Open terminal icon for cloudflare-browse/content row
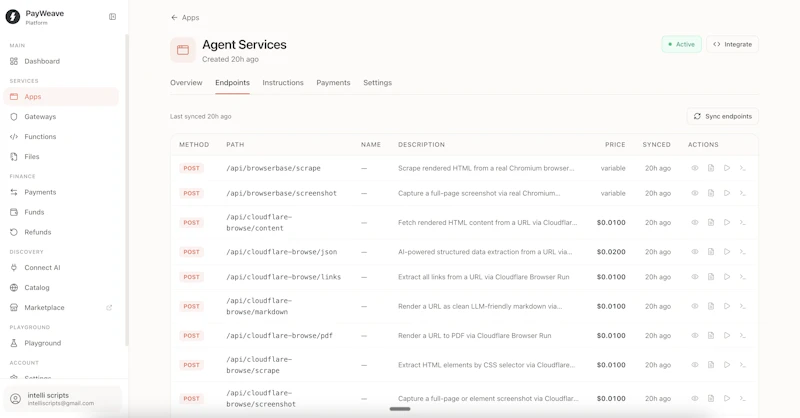 742,223
